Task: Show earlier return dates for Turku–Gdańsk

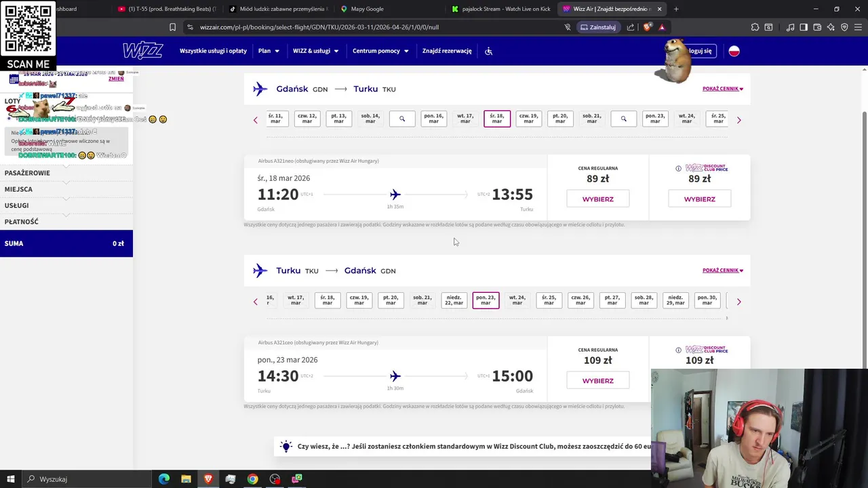Action: point(256,302)
